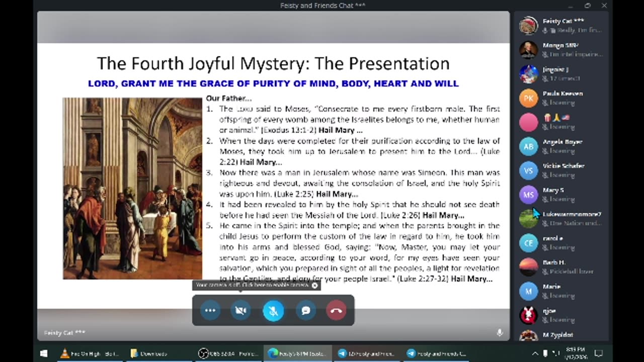Click carol e's CE avatar
Screen dimensions: 644x362
528,243
